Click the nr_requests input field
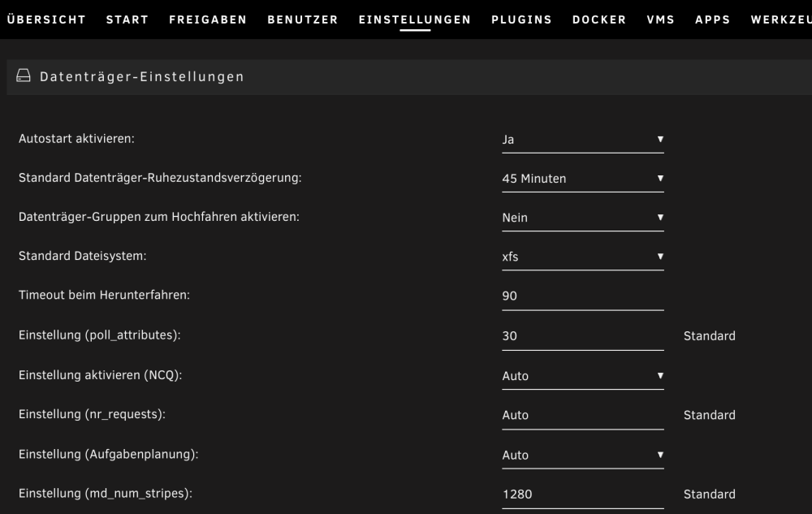Image resolution: width=812 pixels, height=514 pixels. pos(582,416)
